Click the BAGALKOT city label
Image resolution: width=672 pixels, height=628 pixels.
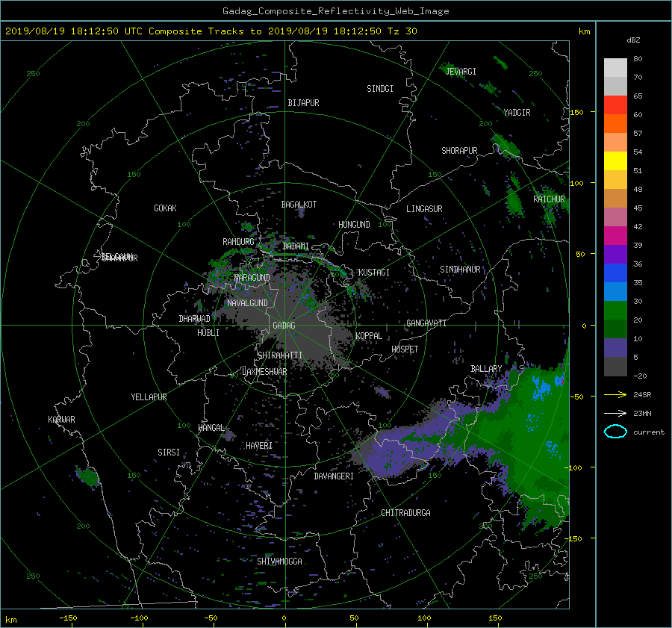(299, 205)
